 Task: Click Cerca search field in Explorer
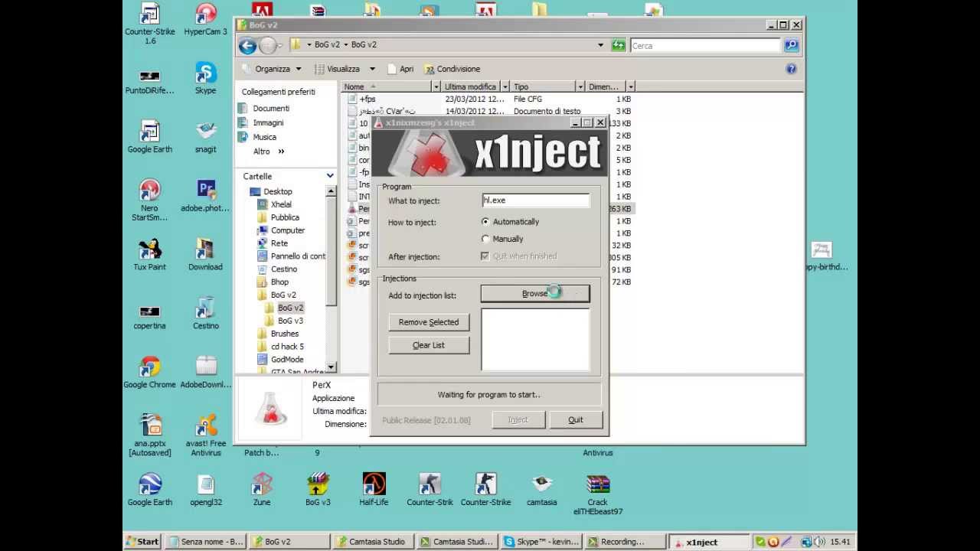click(x=705, y=45)
